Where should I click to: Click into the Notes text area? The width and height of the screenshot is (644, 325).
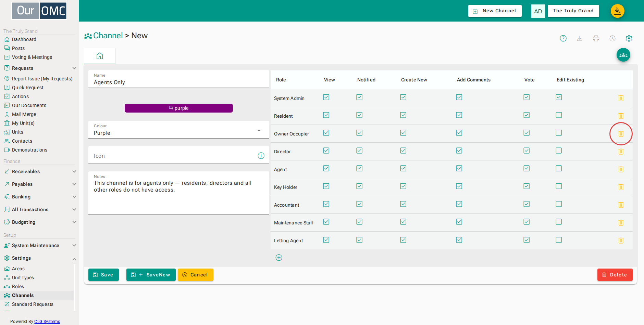coord(178,193)
